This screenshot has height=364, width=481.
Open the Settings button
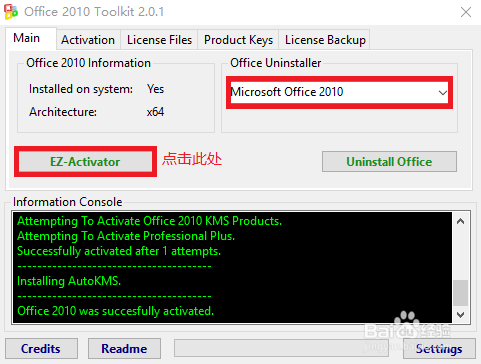439,349
